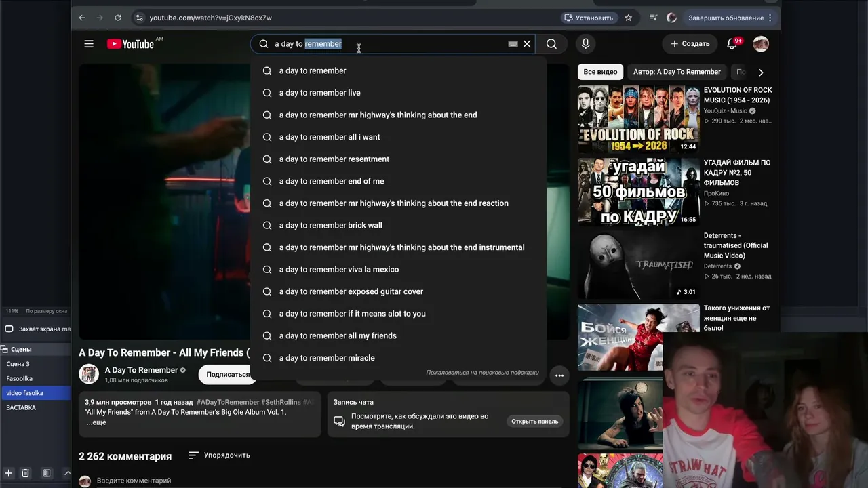868x488 pixels.
Task: Click the #ADayToRemember hashtag
Action: [x=228, y=402]
